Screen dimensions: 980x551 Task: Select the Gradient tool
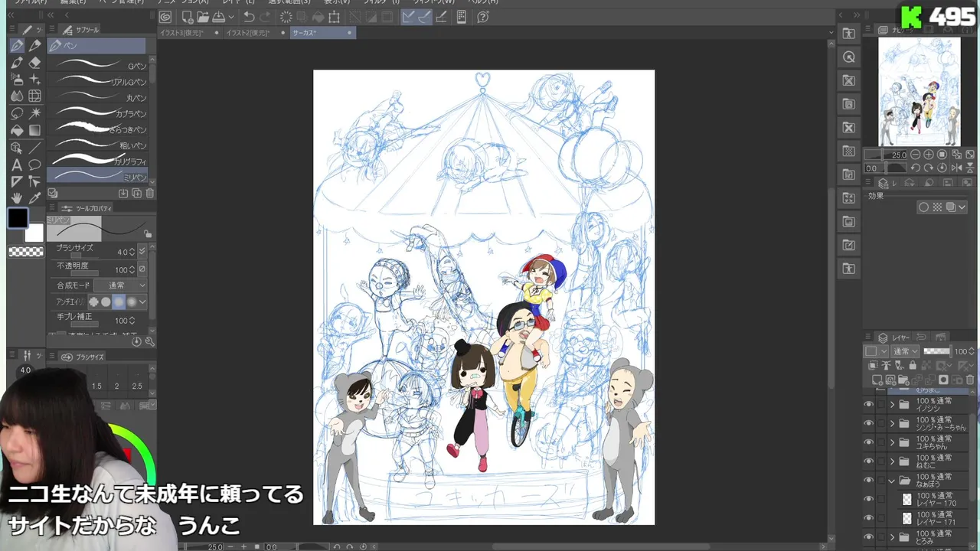coord(34,130)
